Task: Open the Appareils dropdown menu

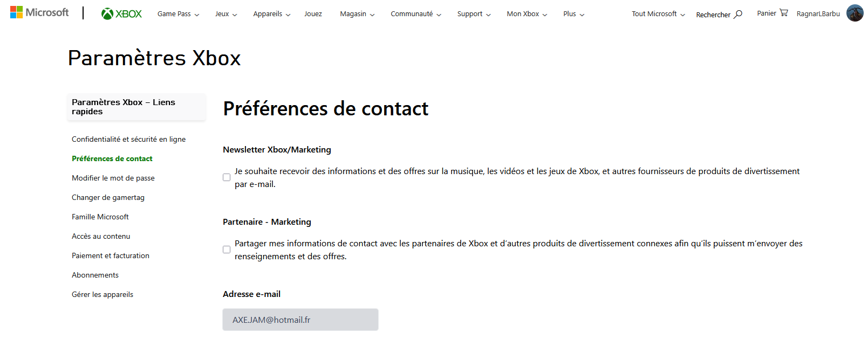Action: click(x=272, y=14)
